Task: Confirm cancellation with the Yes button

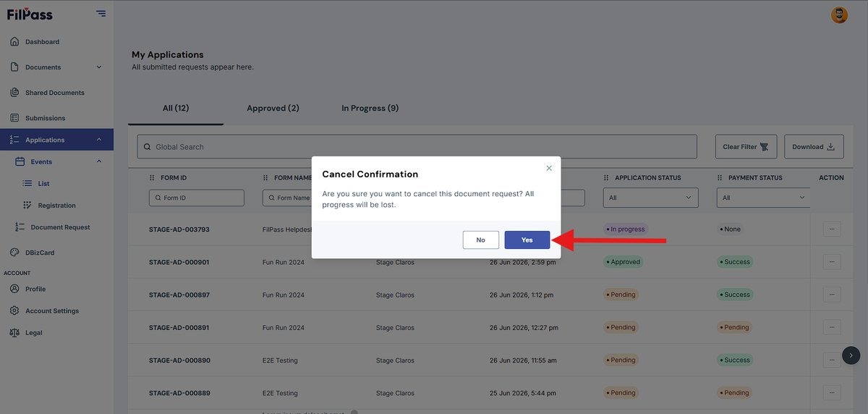Action: (527, 240)
